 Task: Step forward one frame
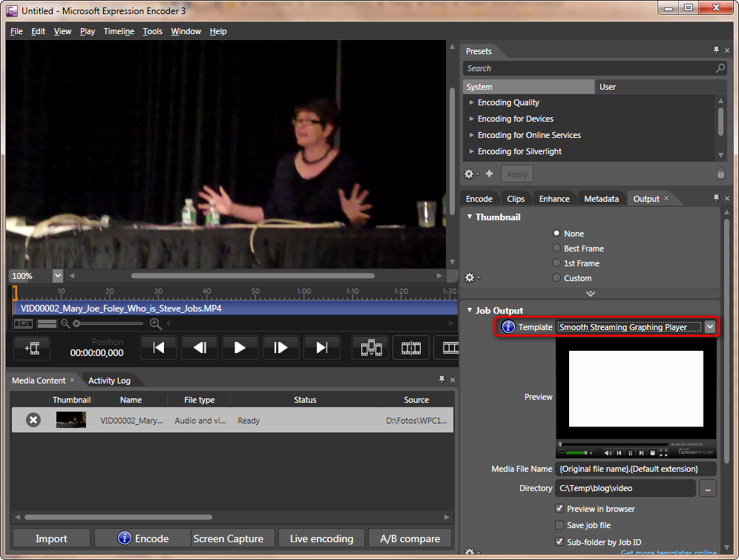click(280, 348)
